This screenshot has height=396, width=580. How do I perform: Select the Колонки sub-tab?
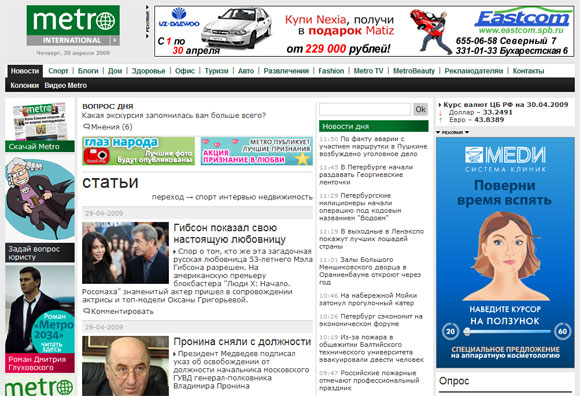[24, 85]
